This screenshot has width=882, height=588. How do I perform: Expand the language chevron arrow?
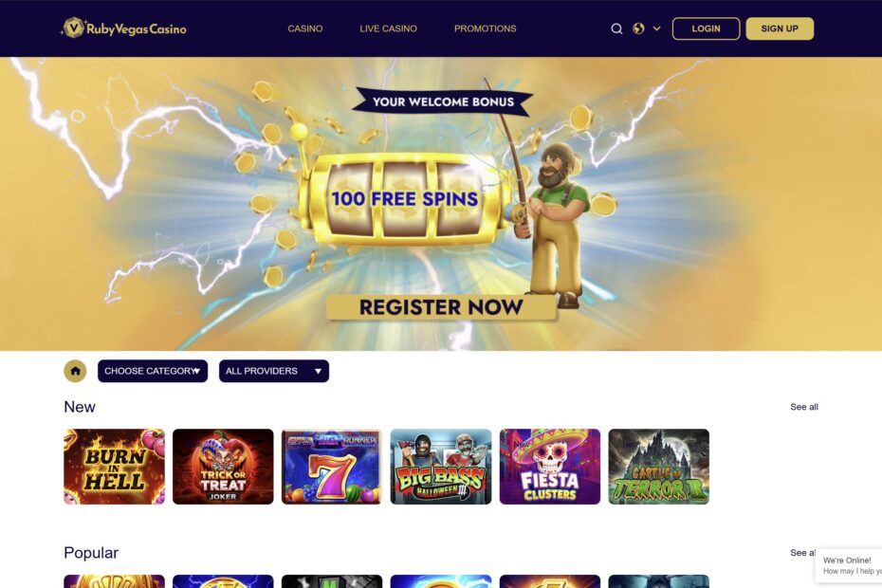click(x=656, y=28)
